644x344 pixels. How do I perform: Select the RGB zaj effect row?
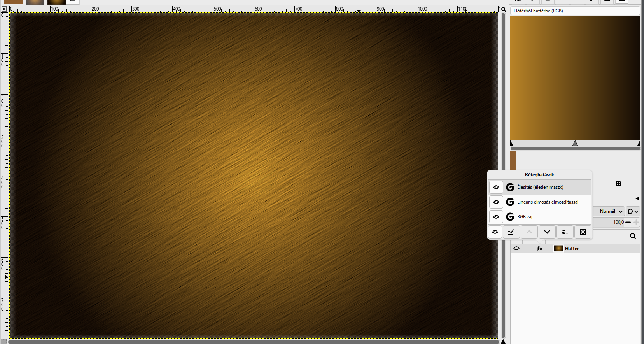(540, 217)
